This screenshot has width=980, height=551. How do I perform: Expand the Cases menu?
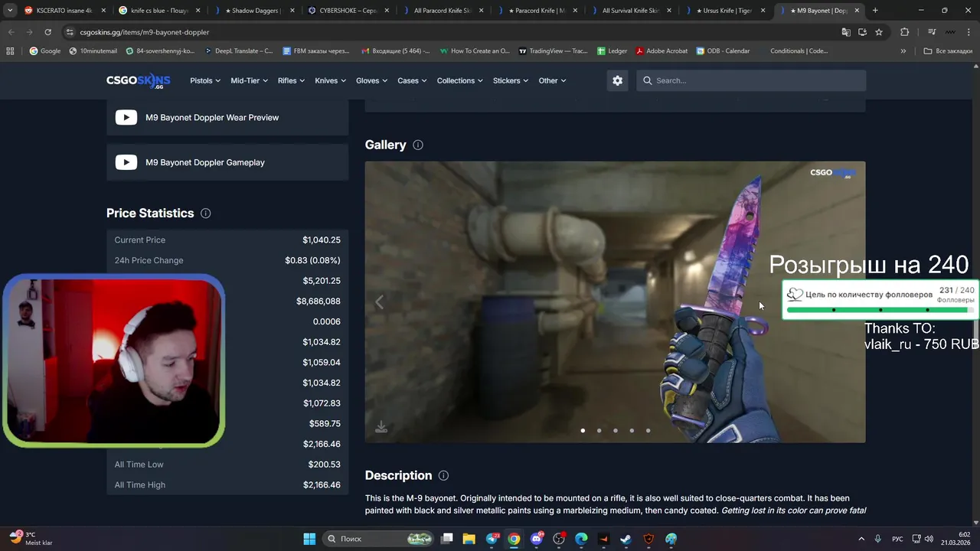(412, 80)
